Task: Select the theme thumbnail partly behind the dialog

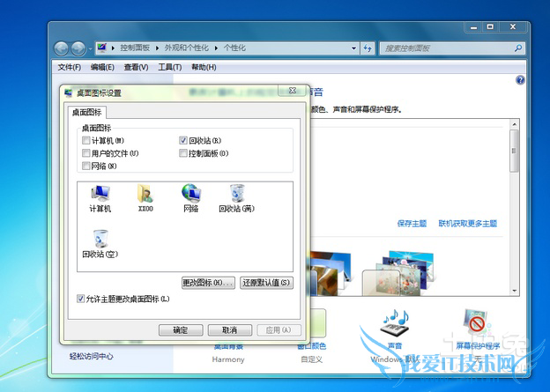Action: (331, 273)
